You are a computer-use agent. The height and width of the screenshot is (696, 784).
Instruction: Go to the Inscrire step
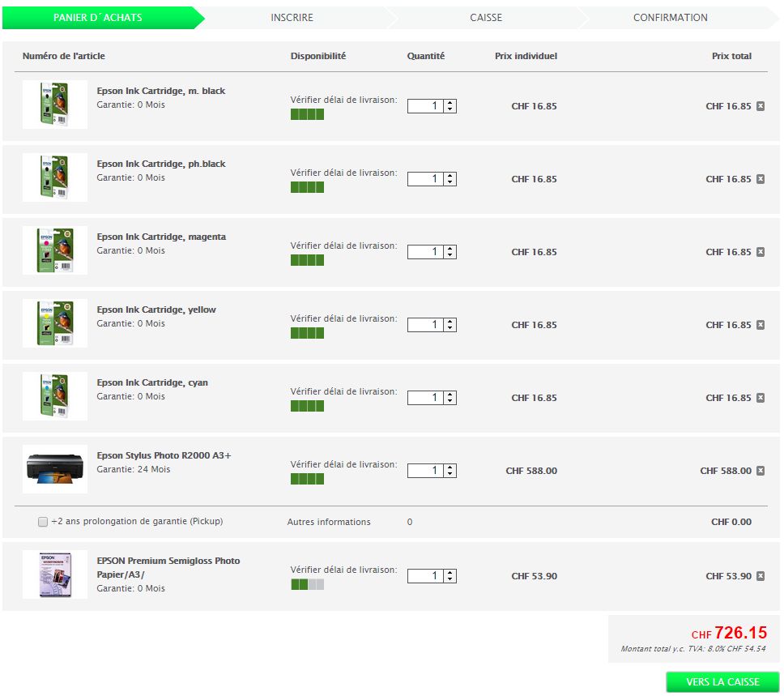(x=292, y=18)
